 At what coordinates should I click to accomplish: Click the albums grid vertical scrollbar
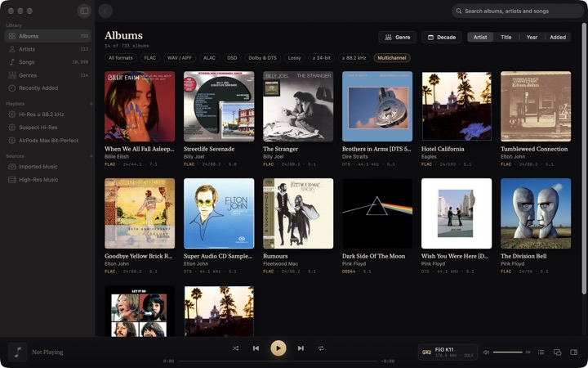583,158
